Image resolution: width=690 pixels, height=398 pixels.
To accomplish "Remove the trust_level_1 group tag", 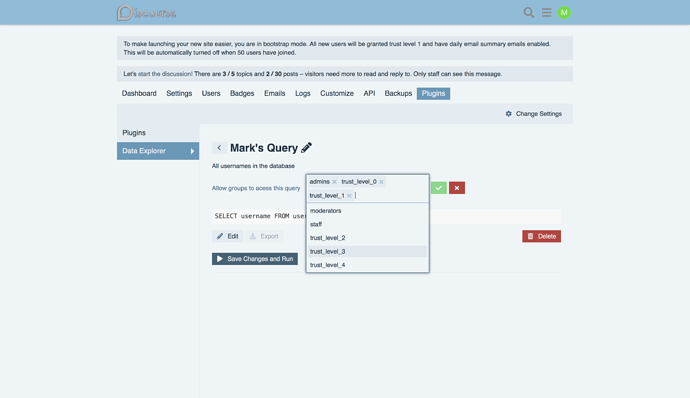I will click(349, 196).
